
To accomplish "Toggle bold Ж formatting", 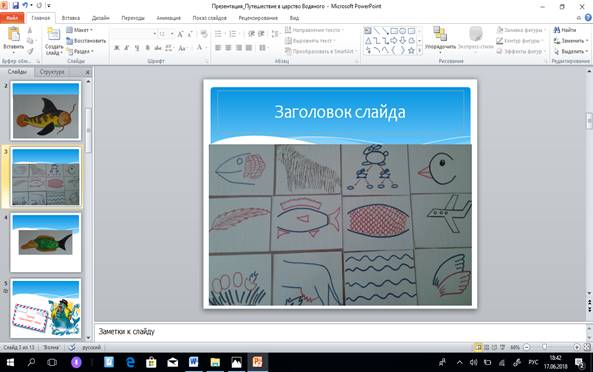I will (117, 48).
